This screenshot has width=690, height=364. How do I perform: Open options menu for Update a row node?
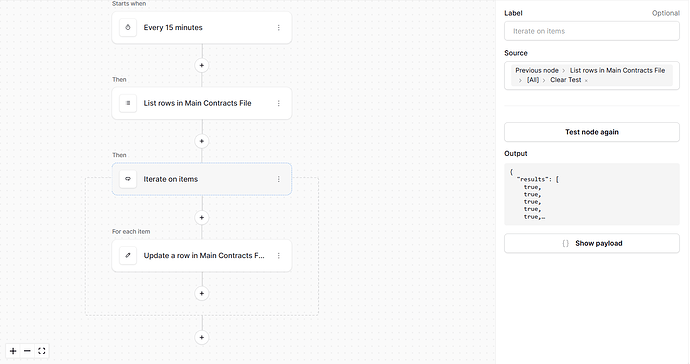coord(279,255)
